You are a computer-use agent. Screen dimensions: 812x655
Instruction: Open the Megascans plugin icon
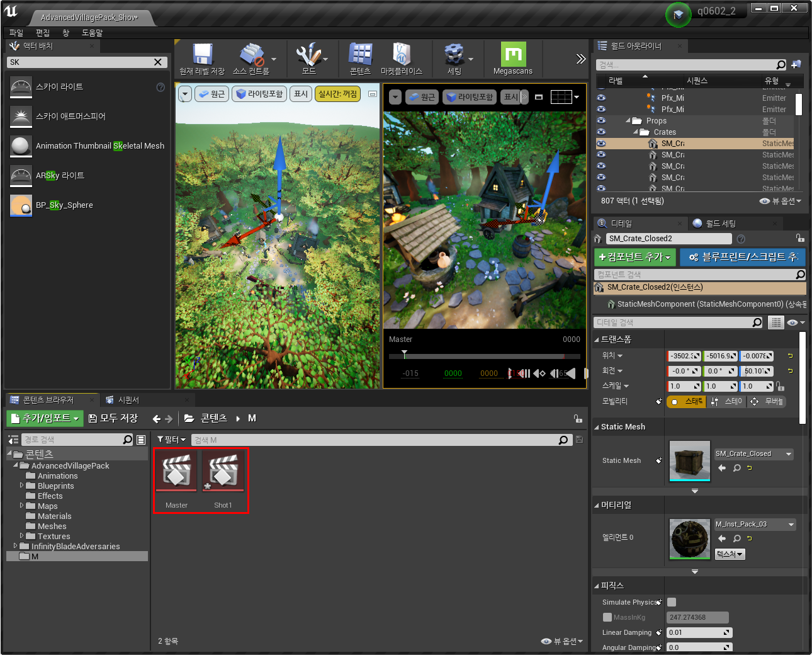[513, 54]
